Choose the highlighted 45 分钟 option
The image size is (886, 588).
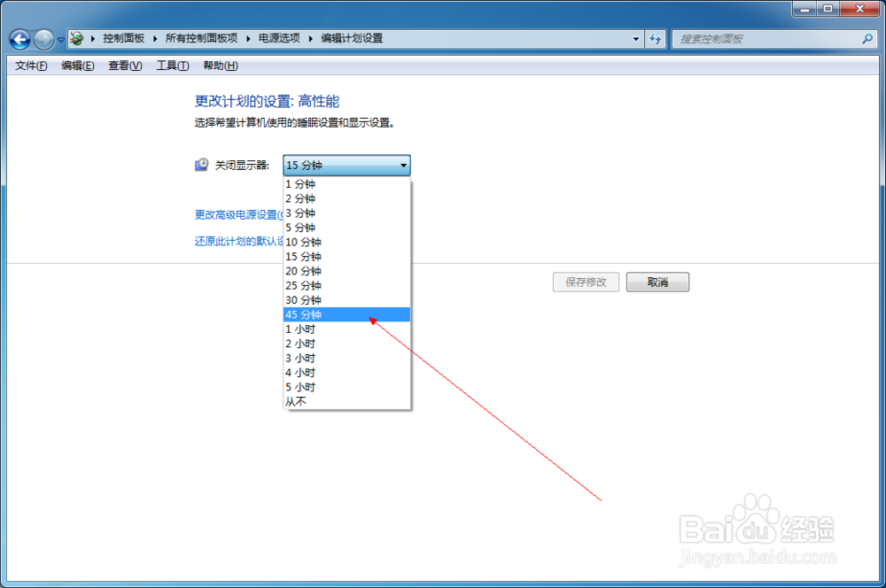point(346,314)
